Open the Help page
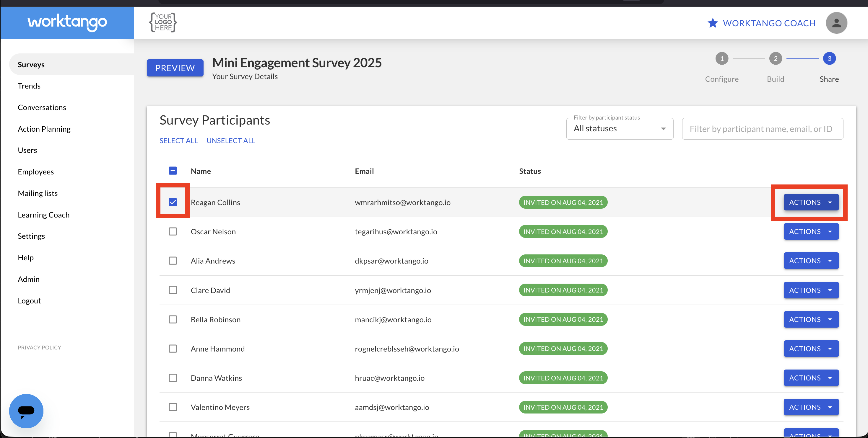 (26, 258)
